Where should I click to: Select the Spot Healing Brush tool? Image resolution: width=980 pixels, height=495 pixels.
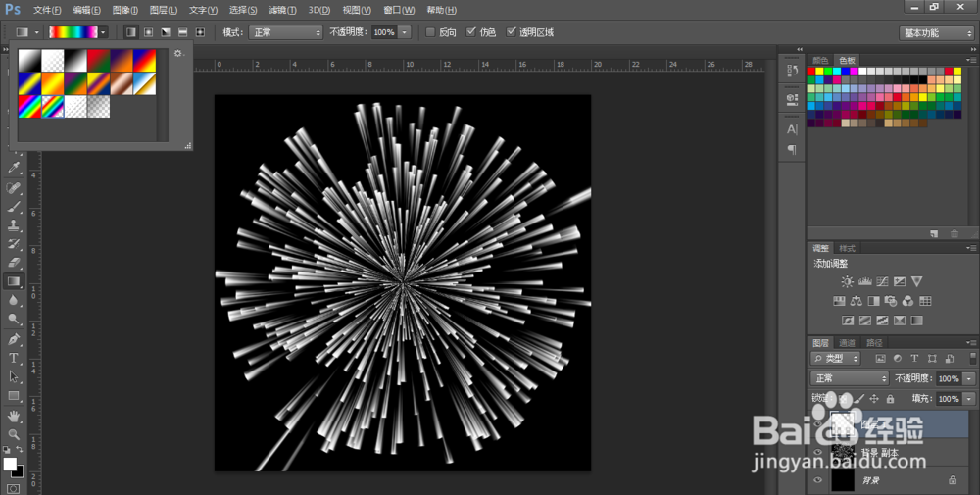[14, 187]
